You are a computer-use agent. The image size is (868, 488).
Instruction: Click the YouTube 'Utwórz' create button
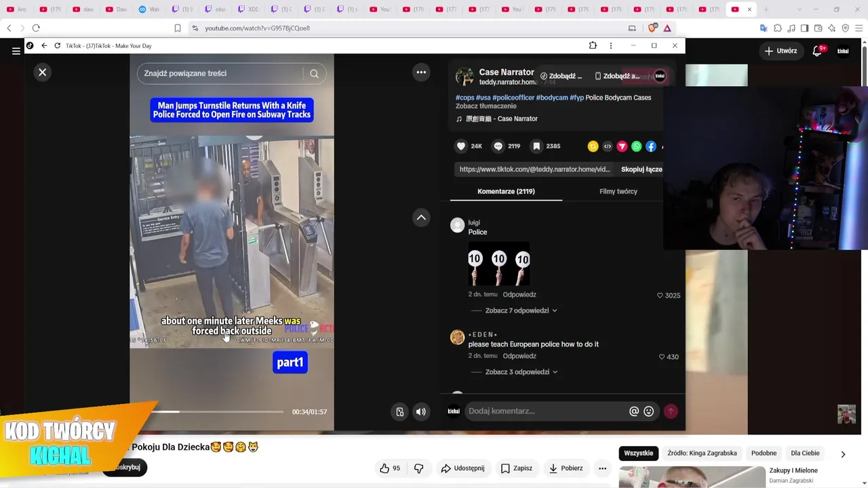pos(781,51)
